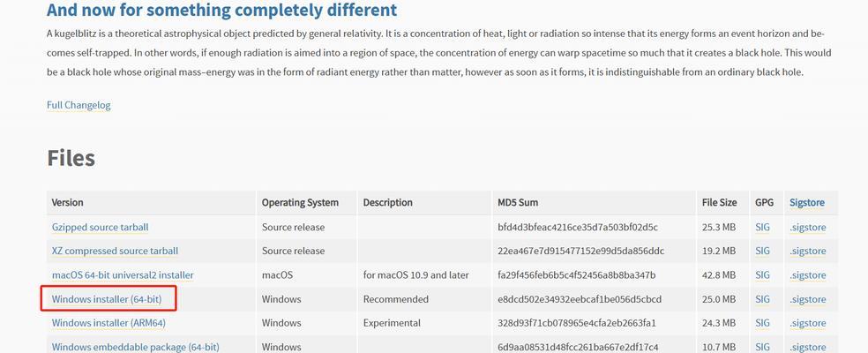Image resolution: width=868 pixels, height=353 pixels.
Task: Open .sigstore for Gzipped source tarball
Action: (x=808, y=228)
